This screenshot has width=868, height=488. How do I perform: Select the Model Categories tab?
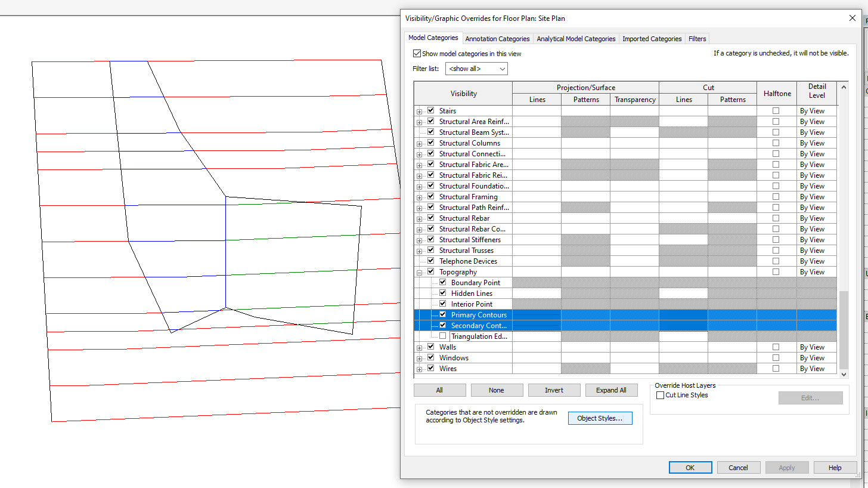(x=433, y=38)
